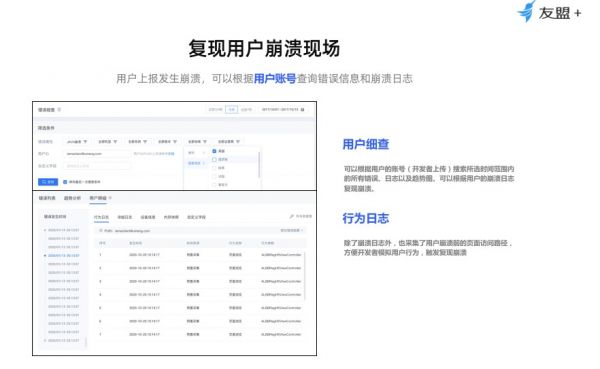Viewport: 600px width, 369px height.
Task: Click the filter arrow icon on the Java error type selector
Action: [x=85, y=142]
